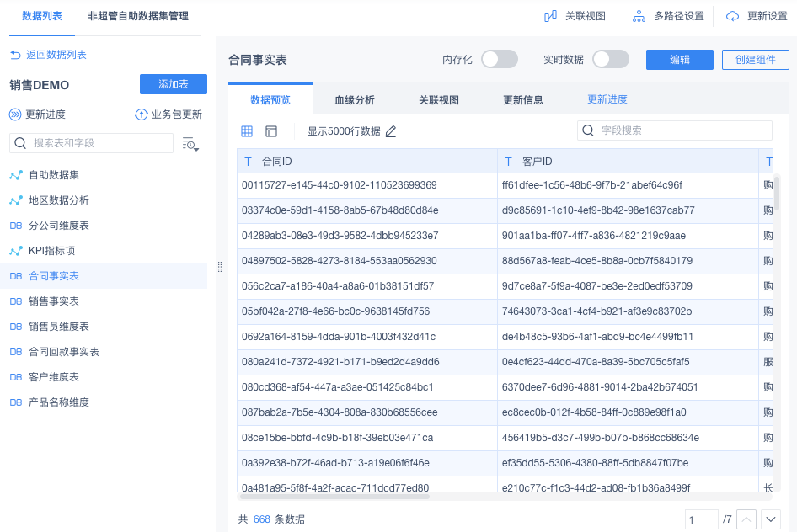Viewport: 797px width, 532px height.
Task: Select the 关联视图 tab in table panel
Action: point(439,100)
